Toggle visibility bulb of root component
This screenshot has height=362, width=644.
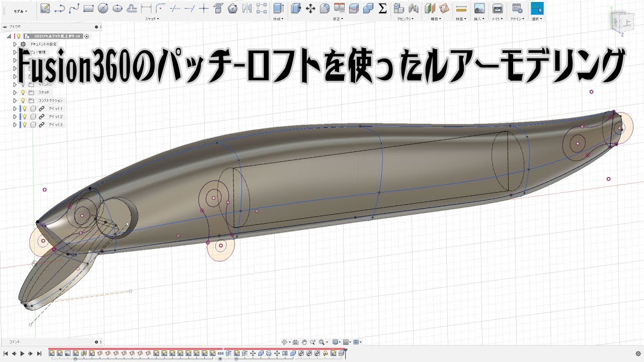(19, 36)
